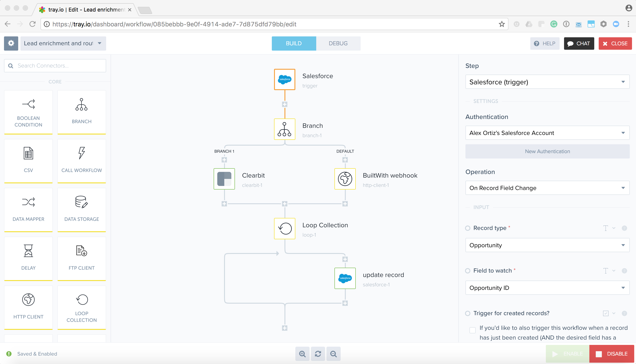Select the Data Storage connector

(x=81, y=210)
